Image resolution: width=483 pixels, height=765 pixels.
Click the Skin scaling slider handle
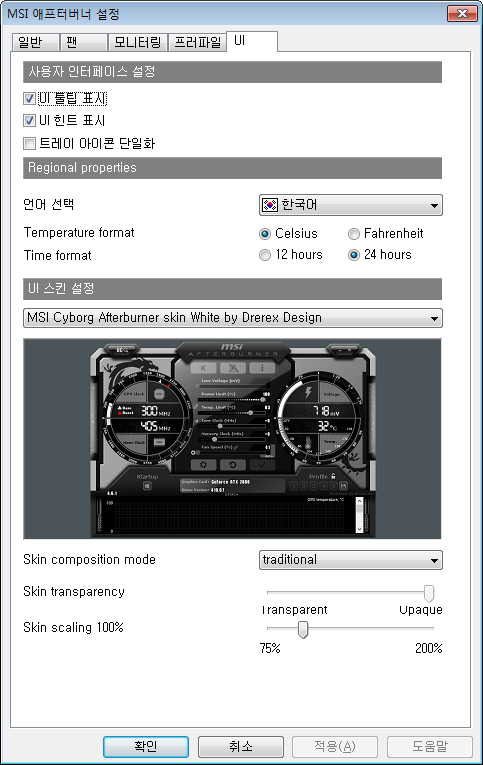click(x=303, y=629)
